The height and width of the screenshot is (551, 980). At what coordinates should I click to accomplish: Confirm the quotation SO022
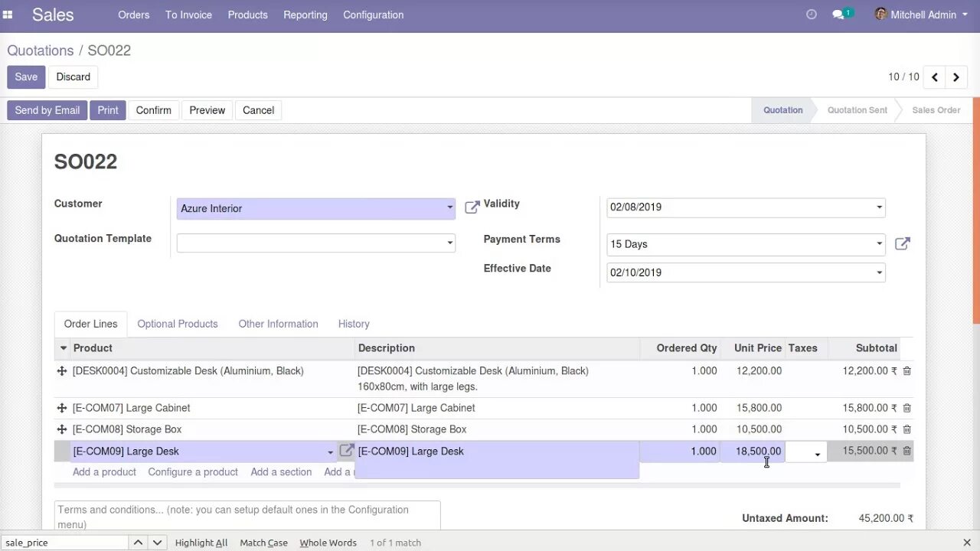point(153,109)
